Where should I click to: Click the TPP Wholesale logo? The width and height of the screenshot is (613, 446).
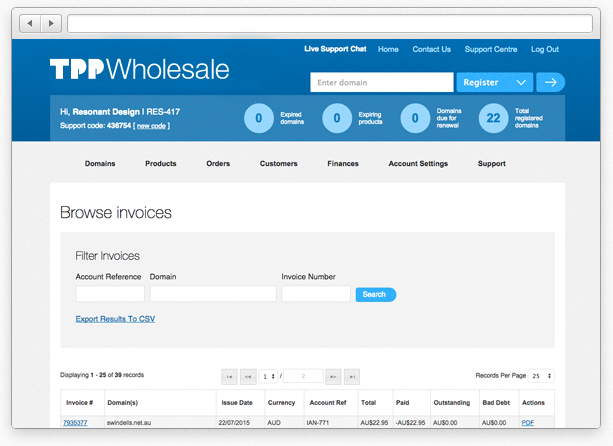[x=139, y=69]
